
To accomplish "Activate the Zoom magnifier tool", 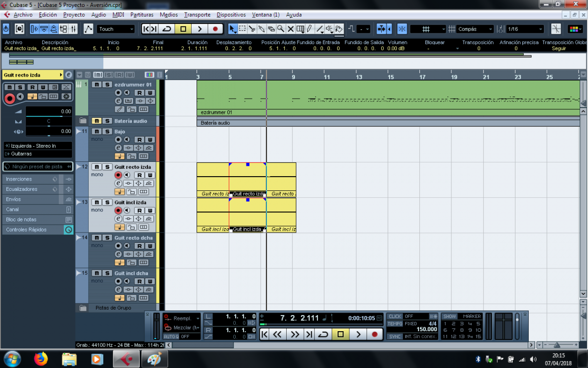I will click(281, 29).
